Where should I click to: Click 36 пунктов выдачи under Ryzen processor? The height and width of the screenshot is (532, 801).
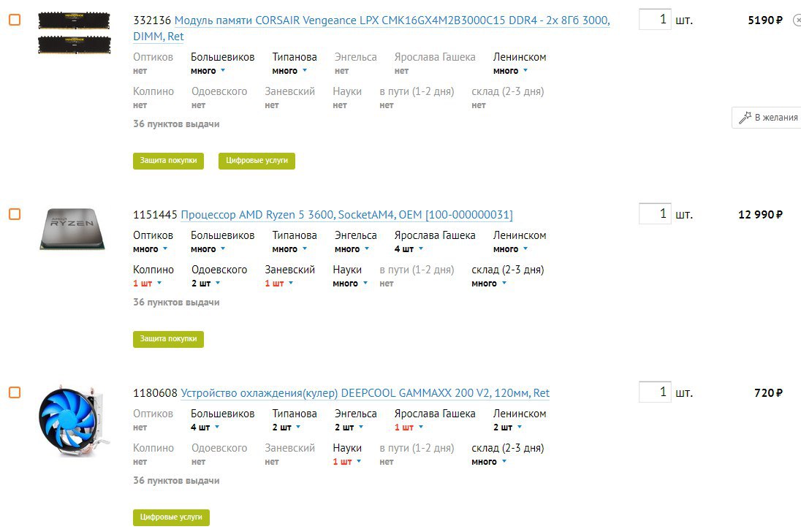[x=176, y=302]
